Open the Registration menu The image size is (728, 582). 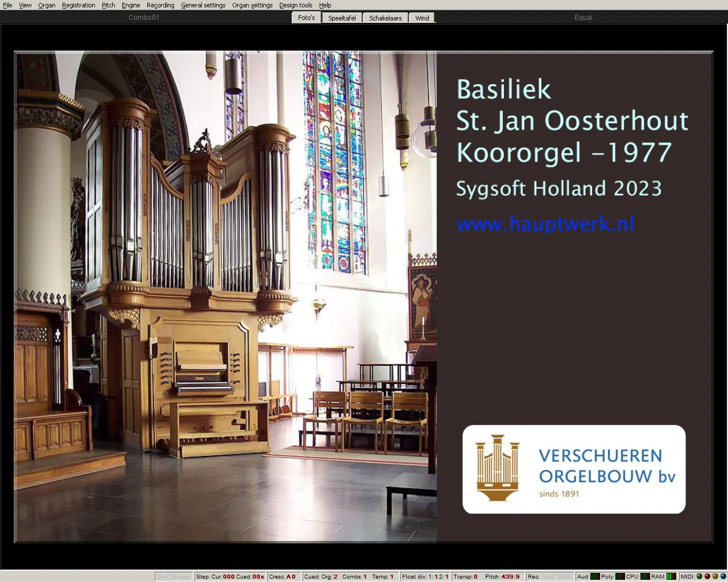78,5
